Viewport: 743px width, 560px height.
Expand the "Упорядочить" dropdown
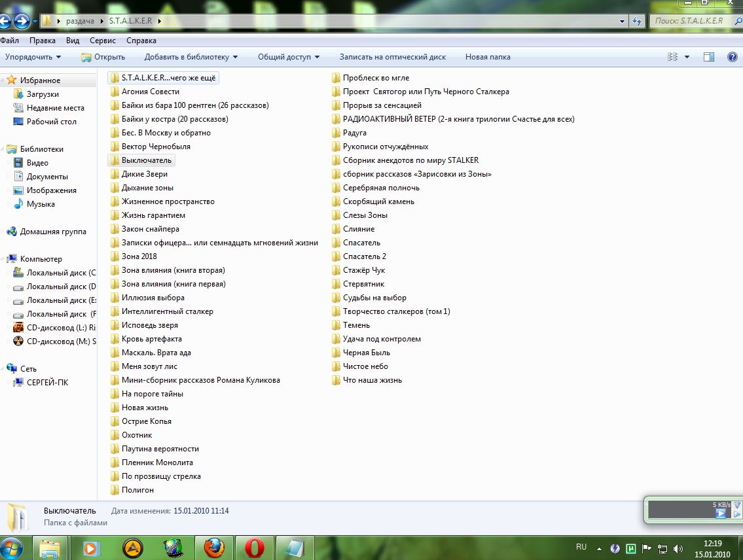coord(33,57)
